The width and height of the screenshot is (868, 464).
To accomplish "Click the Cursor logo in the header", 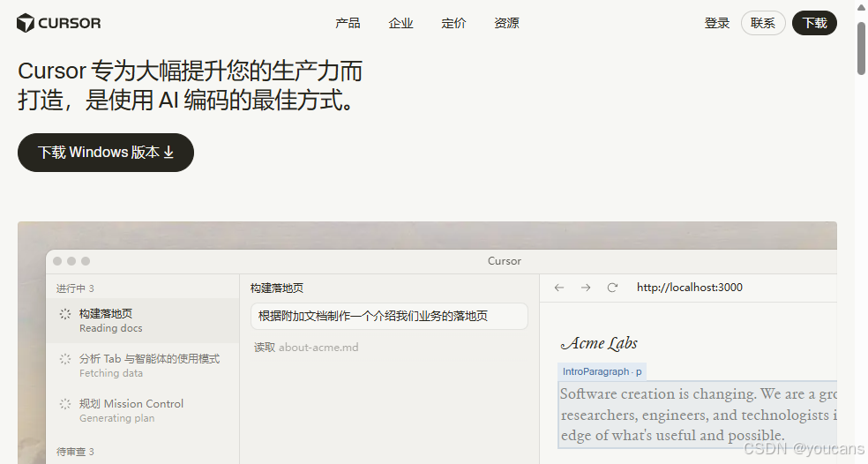I will 59,23.
